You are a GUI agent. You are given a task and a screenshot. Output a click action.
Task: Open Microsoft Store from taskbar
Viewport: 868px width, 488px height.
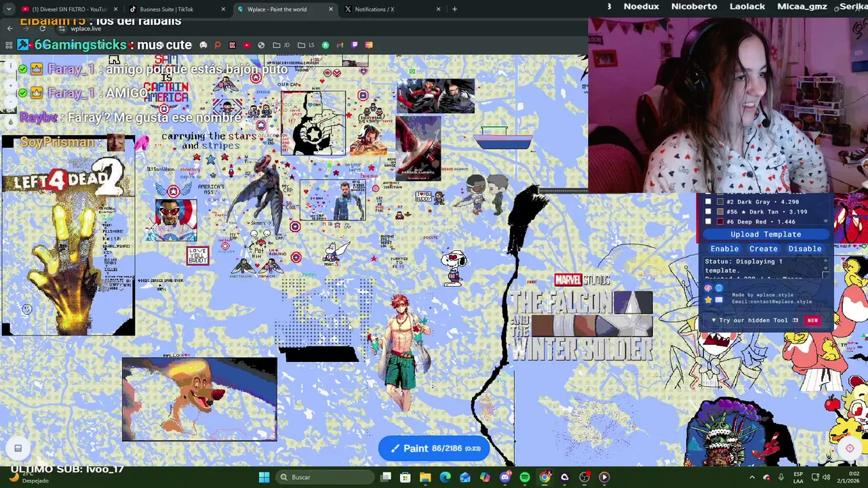406,477
